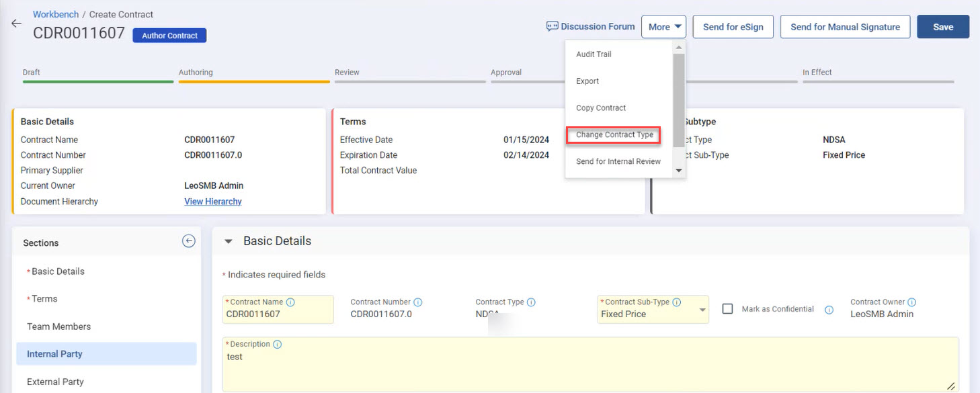Image resolution: width=980 pixels, height=393 pixels.
Task: Click info icon beside Contract Owner
Action: click(x=912, y=302)
